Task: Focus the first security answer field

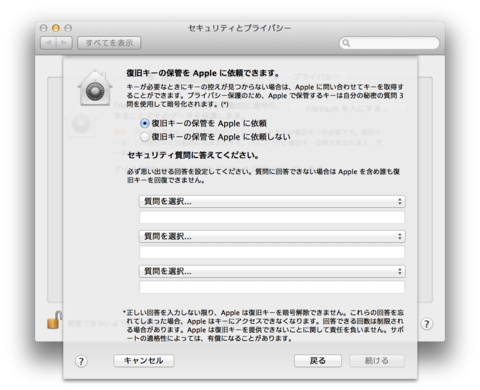Action: (x=272, y=217)
